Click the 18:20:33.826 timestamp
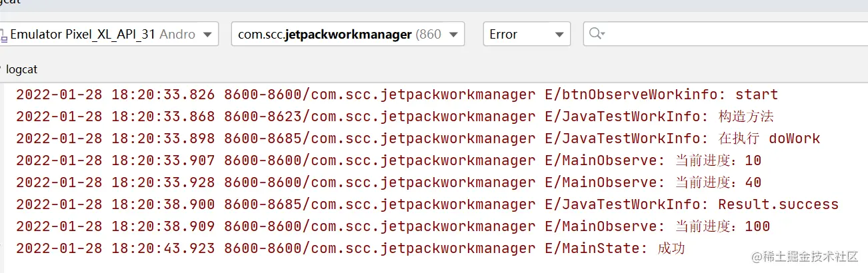The image size is (868, 273). coord(163,95)
